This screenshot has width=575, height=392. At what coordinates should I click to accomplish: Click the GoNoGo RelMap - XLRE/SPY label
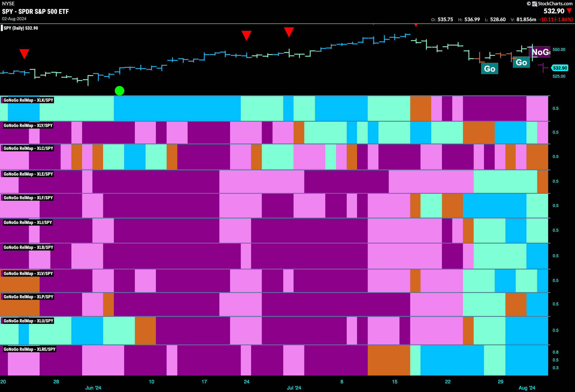pos(30,349)
